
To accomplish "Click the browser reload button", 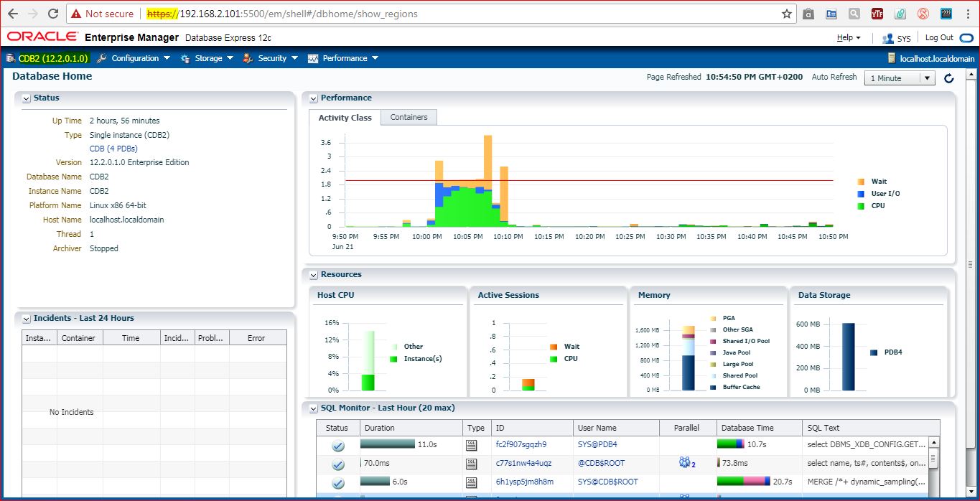I will (x=53, y=14).
